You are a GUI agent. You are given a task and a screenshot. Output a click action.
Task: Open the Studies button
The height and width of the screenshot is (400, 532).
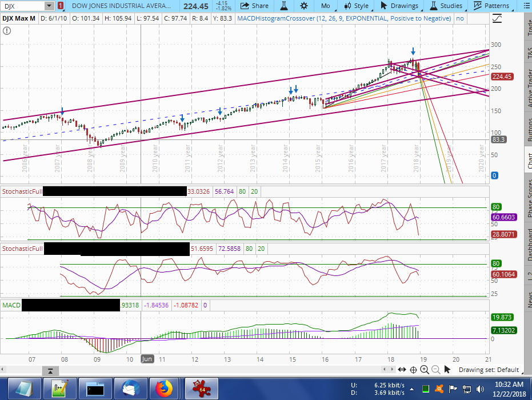pyautogui.click(x=445, y=6)
